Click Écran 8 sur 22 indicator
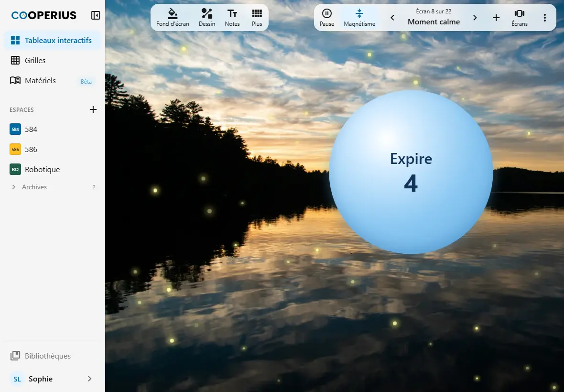Image resolution: width=564 pixels, height=392 pixels. click(x=434, y=11)
